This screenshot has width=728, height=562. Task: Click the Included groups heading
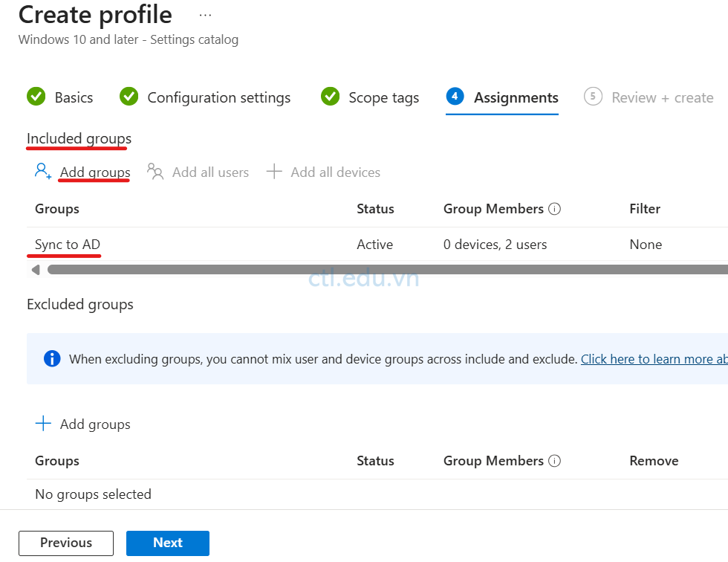coord(79,139)
